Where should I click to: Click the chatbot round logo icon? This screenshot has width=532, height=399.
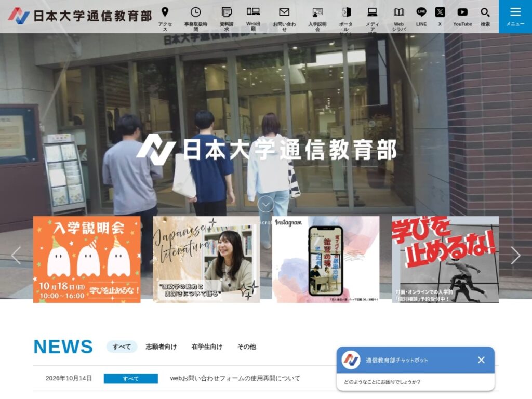pyautogui.click(x=351, y=360)
